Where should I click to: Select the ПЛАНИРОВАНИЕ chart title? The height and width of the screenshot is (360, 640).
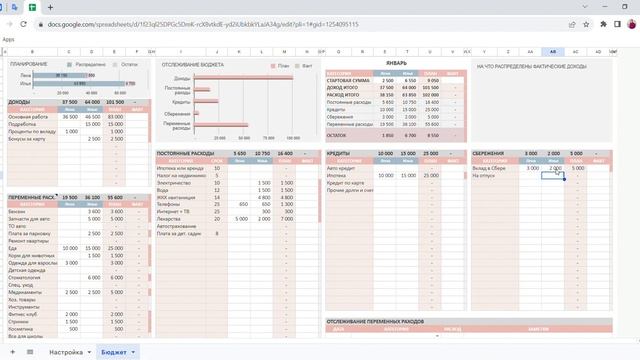29,64
